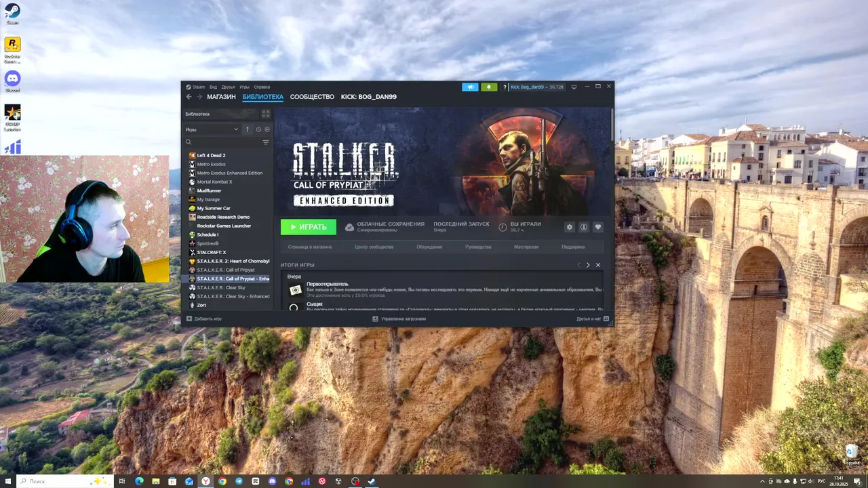Click Добавить игру at bottom left
The image size is (868, 488).
coord(204,319)
